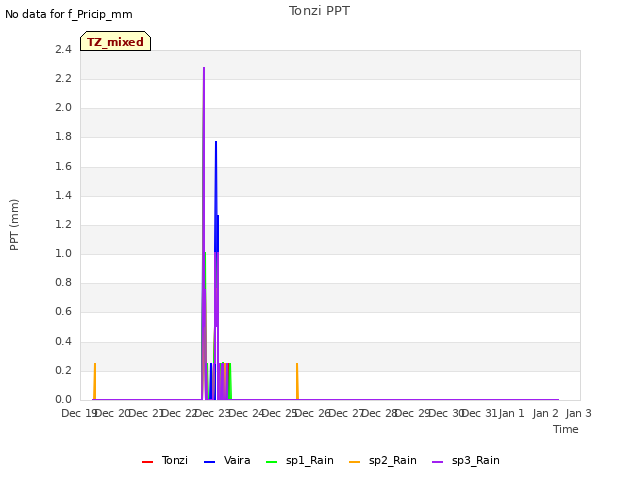Click the purple sp3_Rain legend color marker
Screen dimensions: 640x480
(438, 462)
